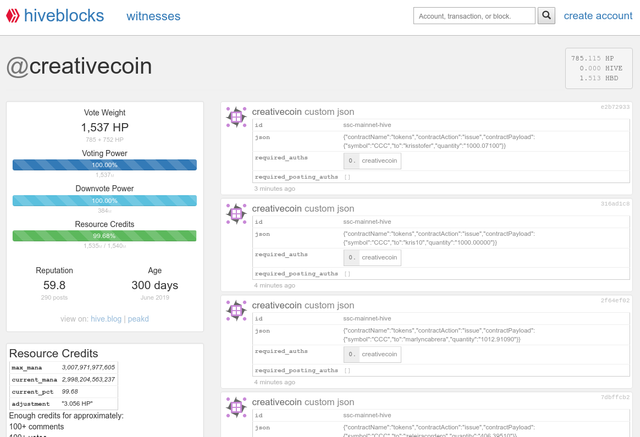
Task: Open transaction ID 2f64ef02
Action: 615,300
